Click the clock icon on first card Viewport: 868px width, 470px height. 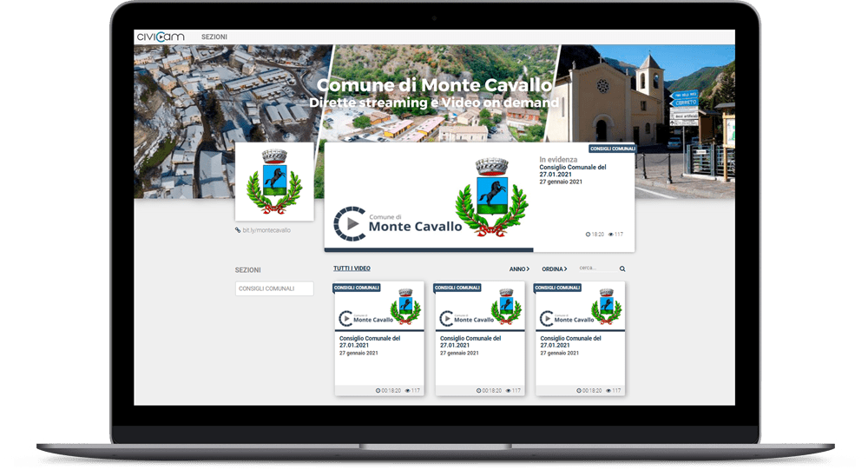378,391
